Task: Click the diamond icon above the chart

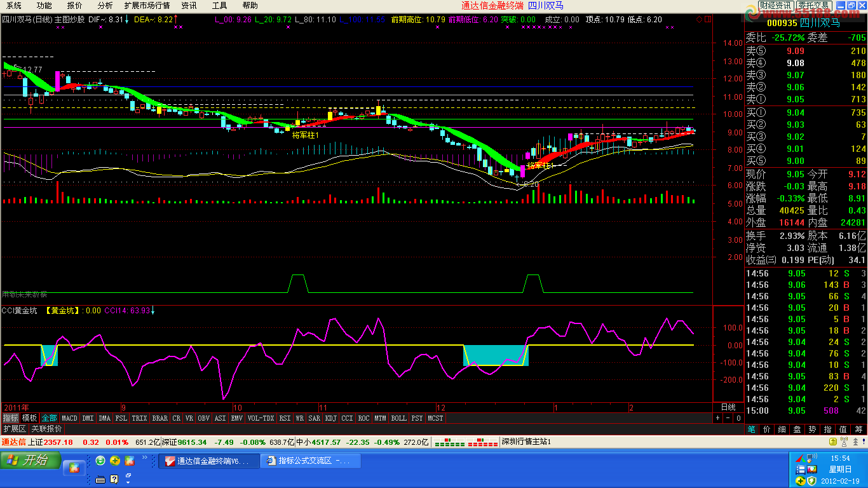Action: (700, 20)
